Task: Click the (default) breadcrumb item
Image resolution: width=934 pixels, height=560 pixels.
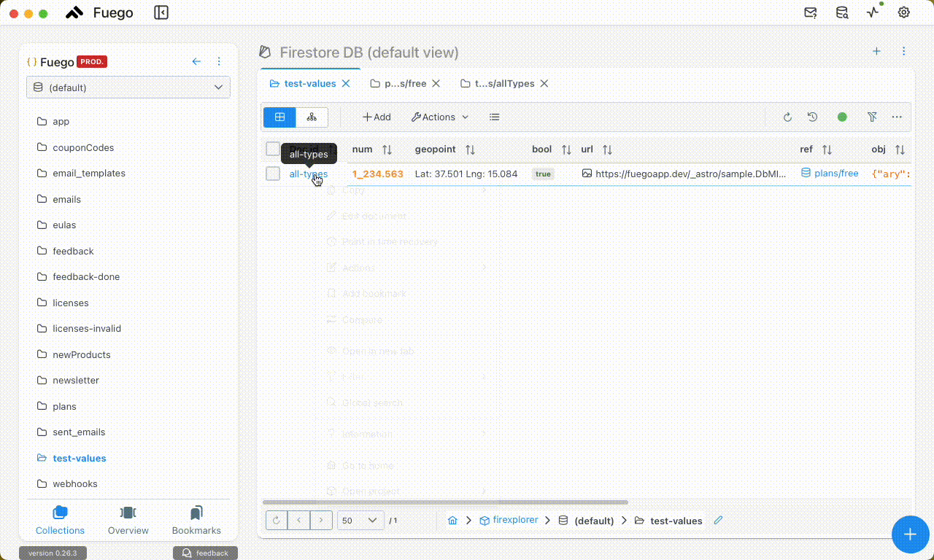Action: [x=587, y=521]
